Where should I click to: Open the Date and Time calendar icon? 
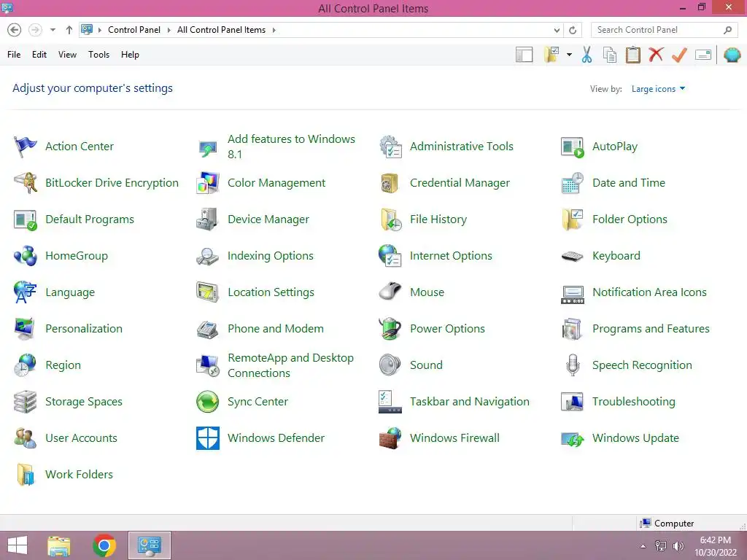coord(573,183)
